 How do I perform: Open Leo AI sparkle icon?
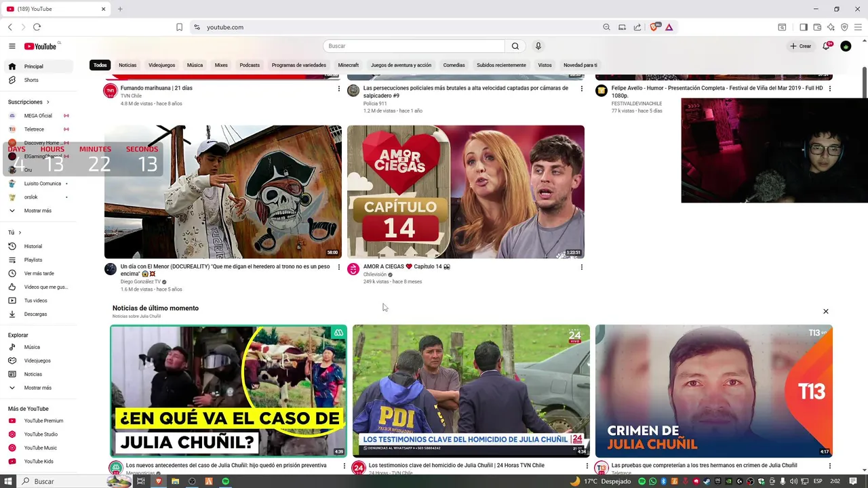[831, 27]
